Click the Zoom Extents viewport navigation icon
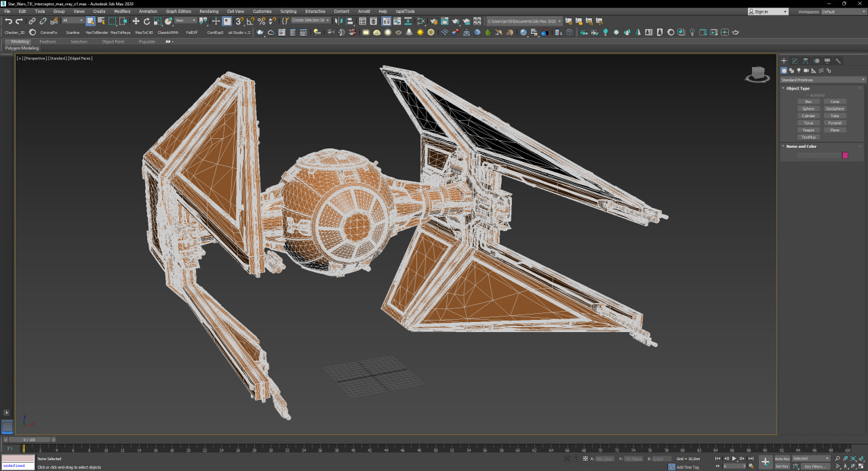 (852, 458)
